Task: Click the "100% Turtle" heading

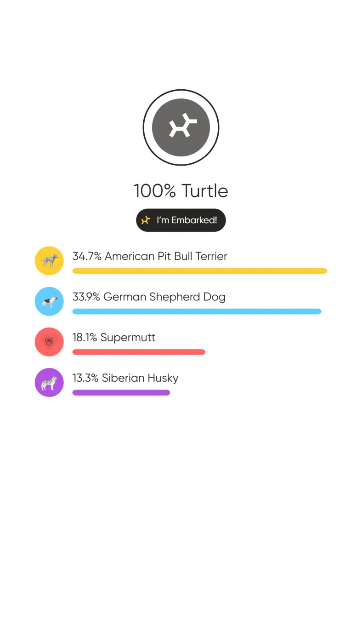Action: coord(181,191)
